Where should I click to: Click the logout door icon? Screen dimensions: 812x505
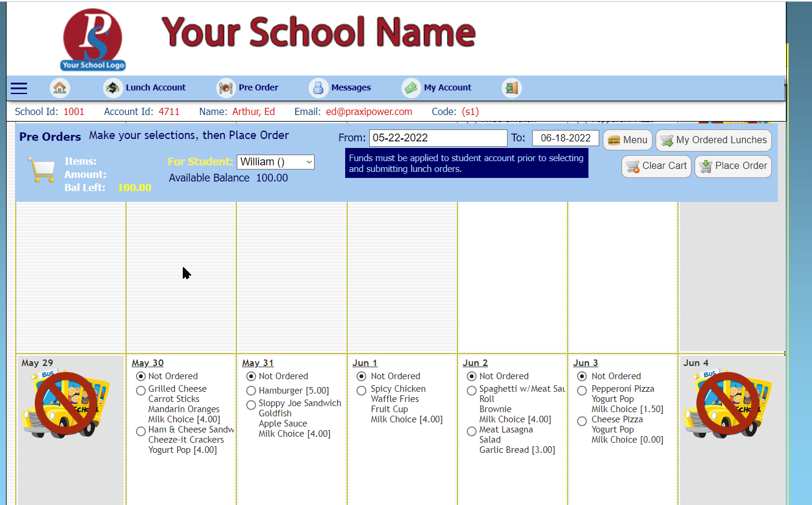pos(511,88)
